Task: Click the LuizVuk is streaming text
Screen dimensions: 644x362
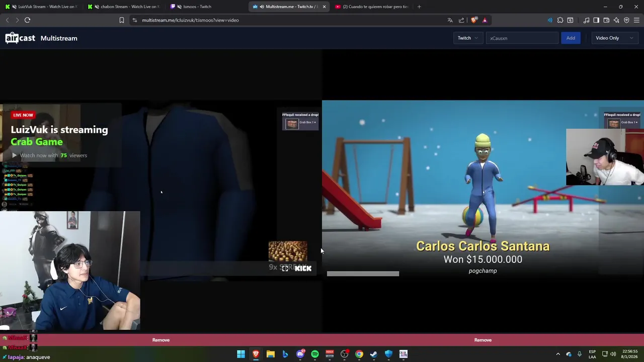Action: click(59, 130)
